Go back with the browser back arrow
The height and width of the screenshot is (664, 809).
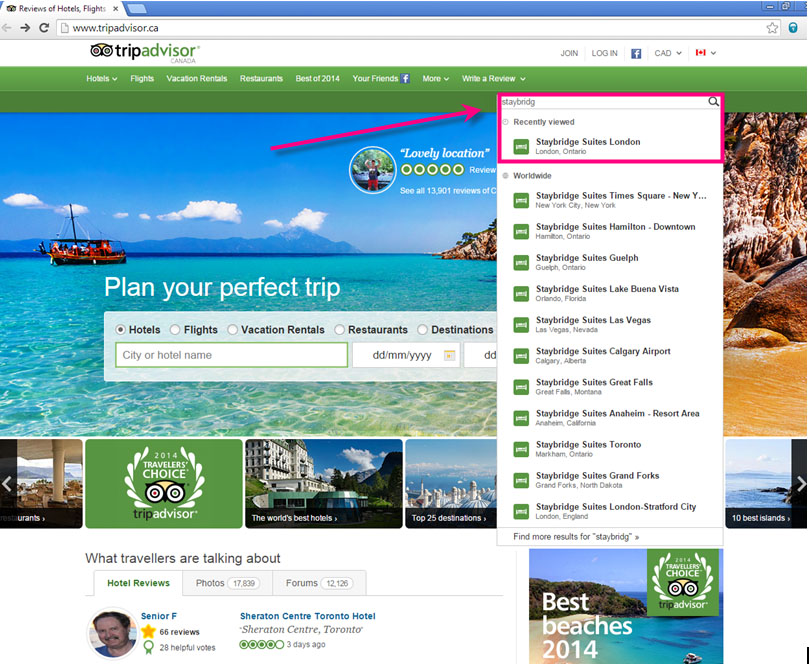click(7, 28)
